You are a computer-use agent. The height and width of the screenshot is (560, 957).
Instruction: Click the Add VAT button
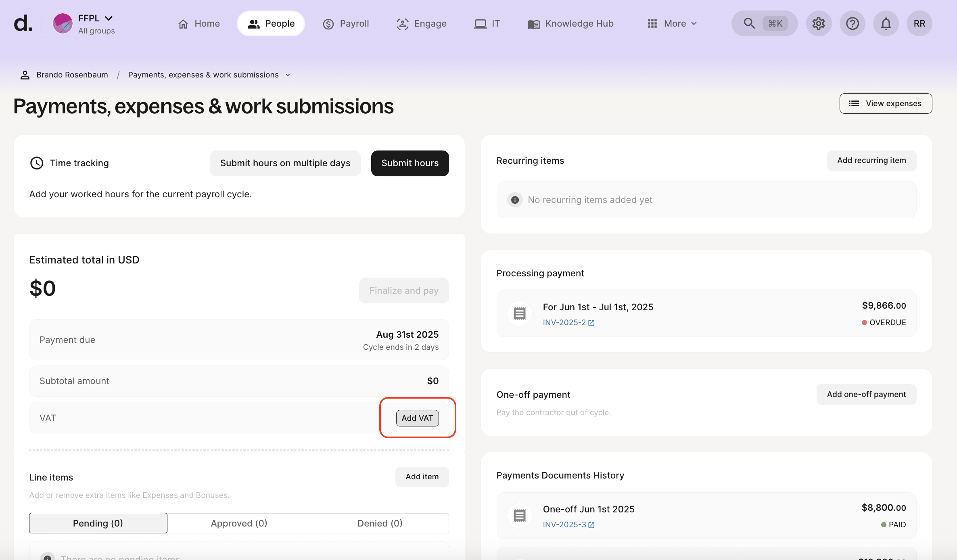coord(417,418)
